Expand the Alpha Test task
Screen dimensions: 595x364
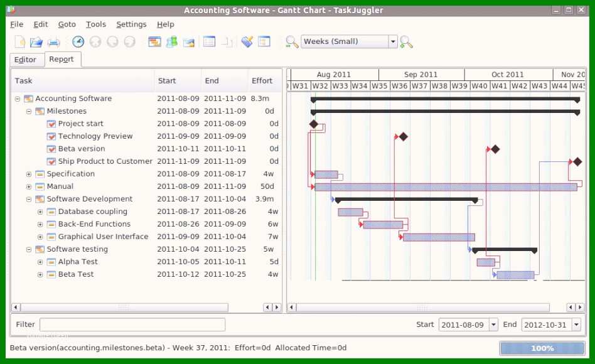tap(40, 262)
